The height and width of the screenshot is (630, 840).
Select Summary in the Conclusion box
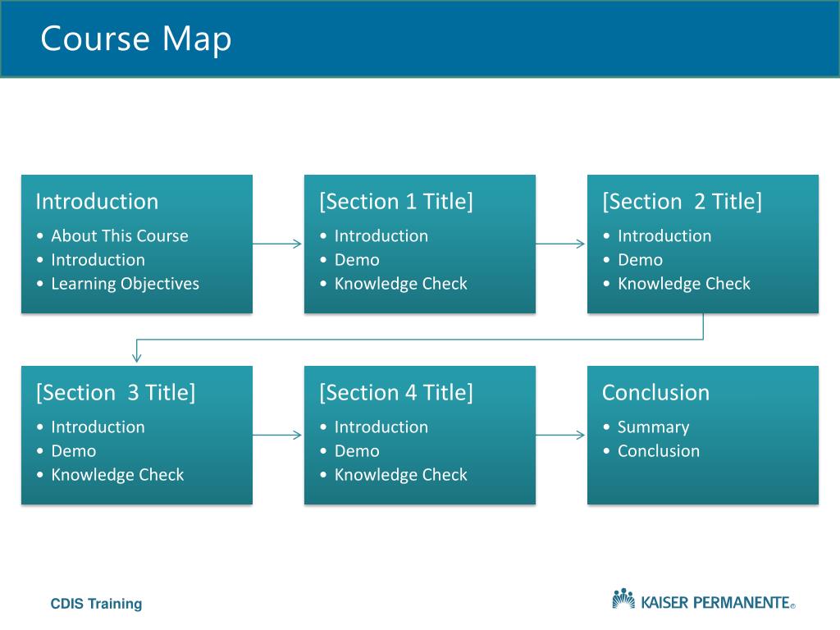click(654, 427)
